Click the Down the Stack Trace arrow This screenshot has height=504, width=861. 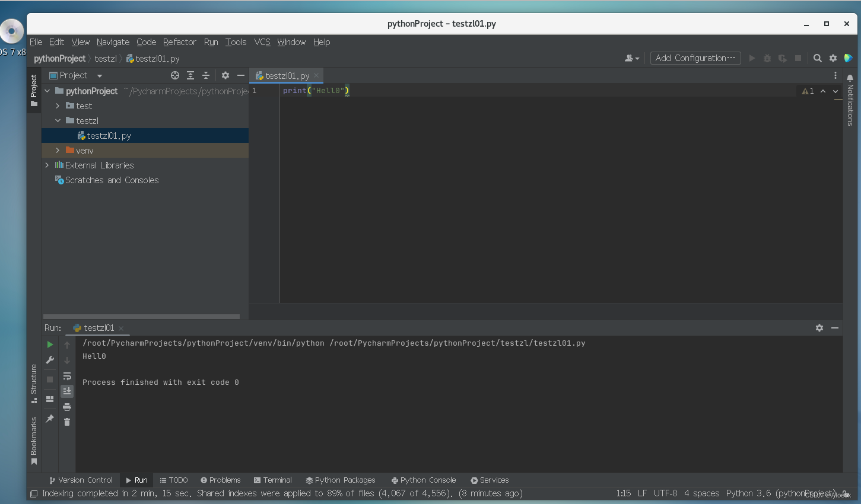pyautogui.click(x=67, y=360)
